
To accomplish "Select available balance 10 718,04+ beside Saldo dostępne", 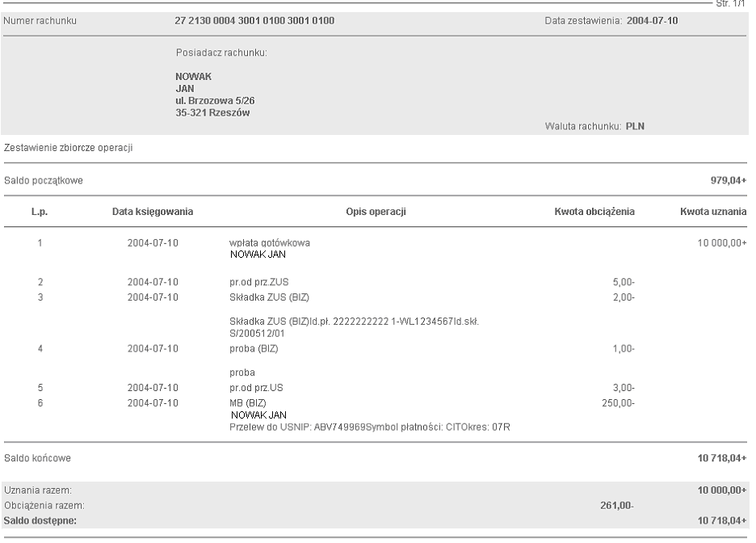I will 722,520.
